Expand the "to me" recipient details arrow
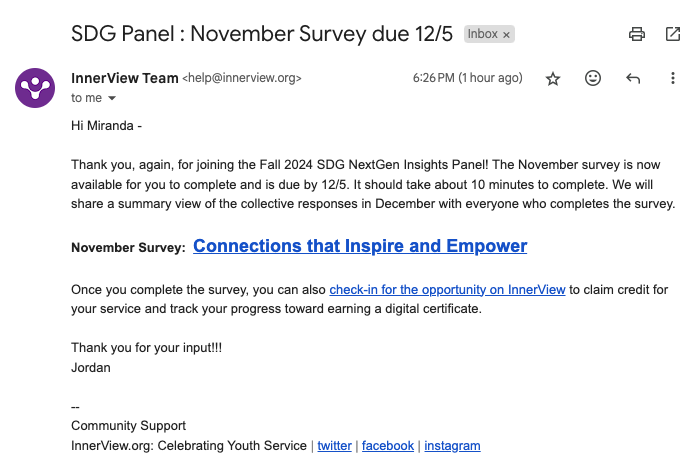Viewport: 696px width, 465px height. [x=112, y=98]
